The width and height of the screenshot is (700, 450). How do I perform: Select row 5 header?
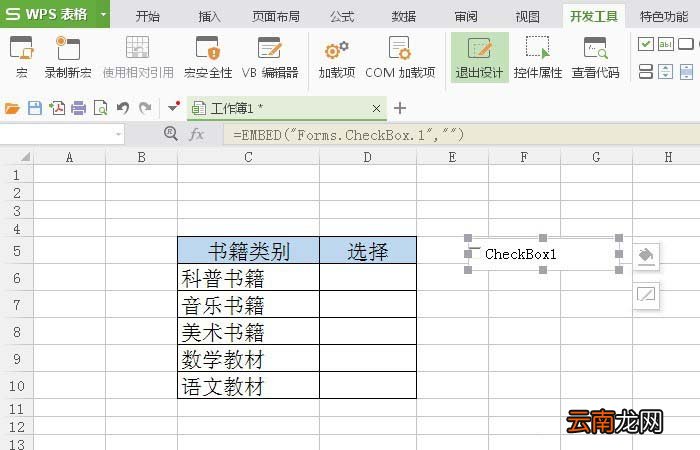coord(17,250)
